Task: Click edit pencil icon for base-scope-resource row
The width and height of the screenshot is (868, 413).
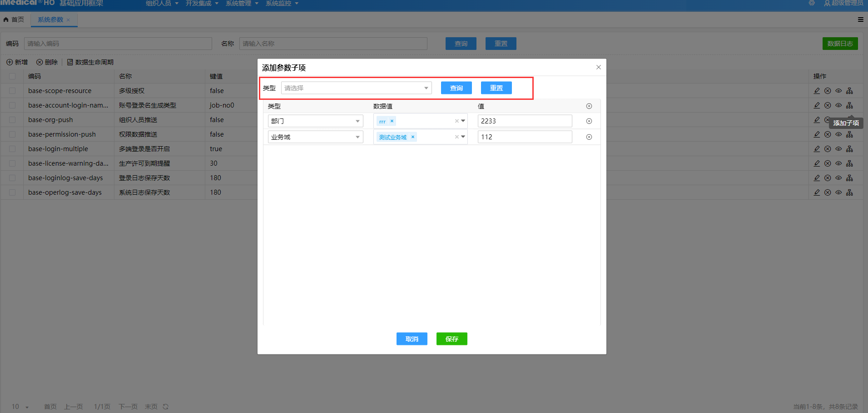Action: pyautogui.click(x=817, y=91)
